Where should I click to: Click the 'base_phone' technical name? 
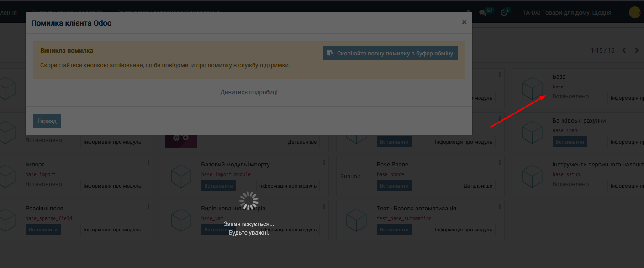pyautogui.click(x=391, y=175)
